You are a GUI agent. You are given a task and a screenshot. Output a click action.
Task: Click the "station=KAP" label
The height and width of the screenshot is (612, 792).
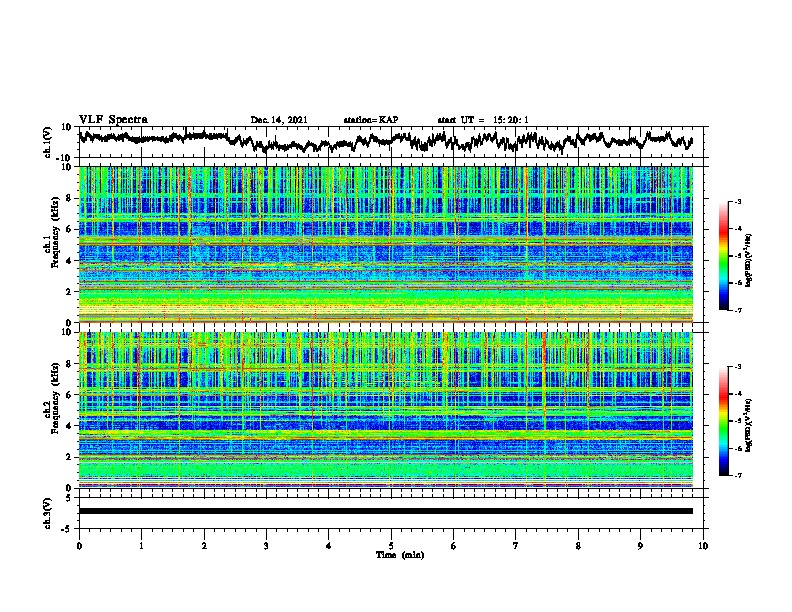[x=371, y=120]
